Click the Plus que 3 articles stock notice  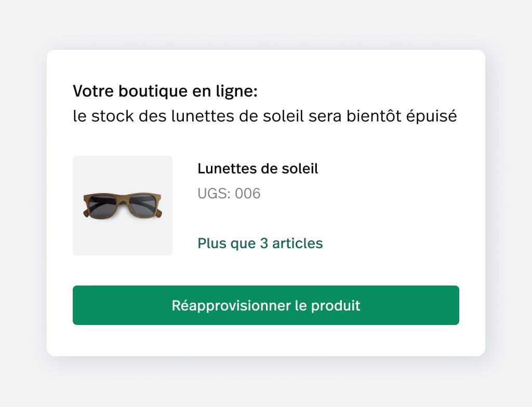tap(260, 243)
